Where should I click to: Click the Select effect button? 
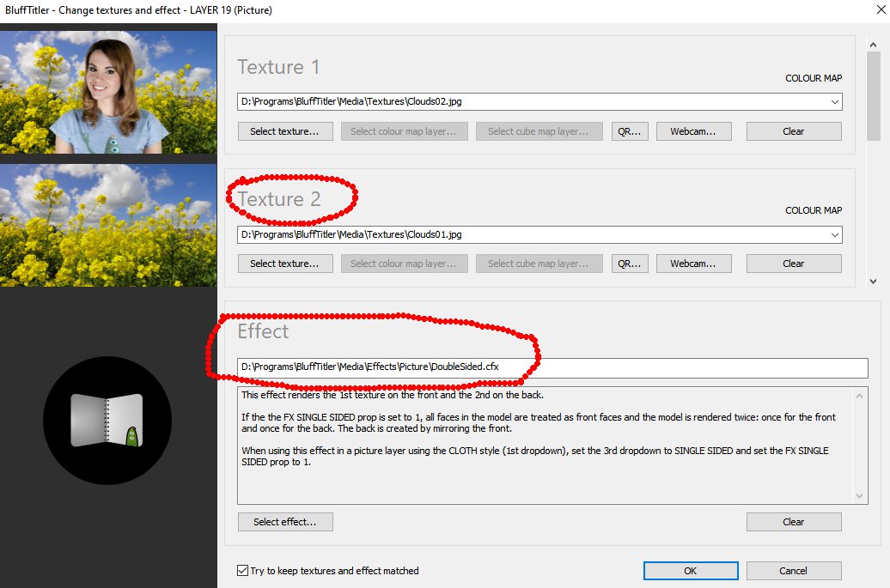point(285,522)
